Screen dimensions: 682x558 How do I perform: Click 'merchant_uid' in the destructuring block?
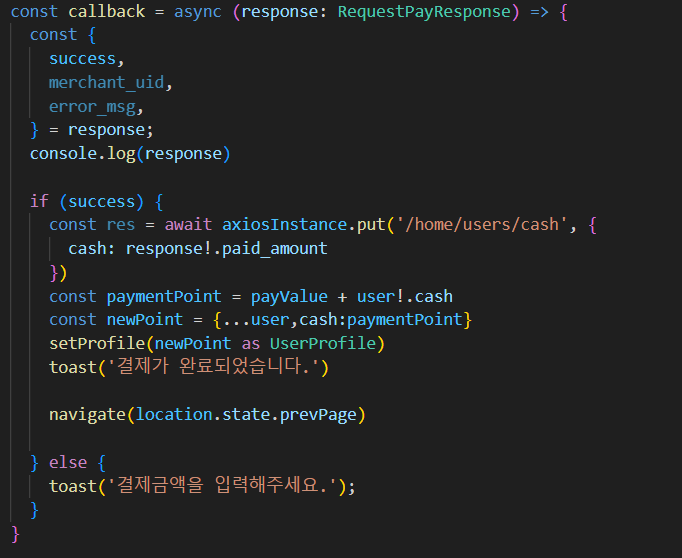click(x=107, y=82)
